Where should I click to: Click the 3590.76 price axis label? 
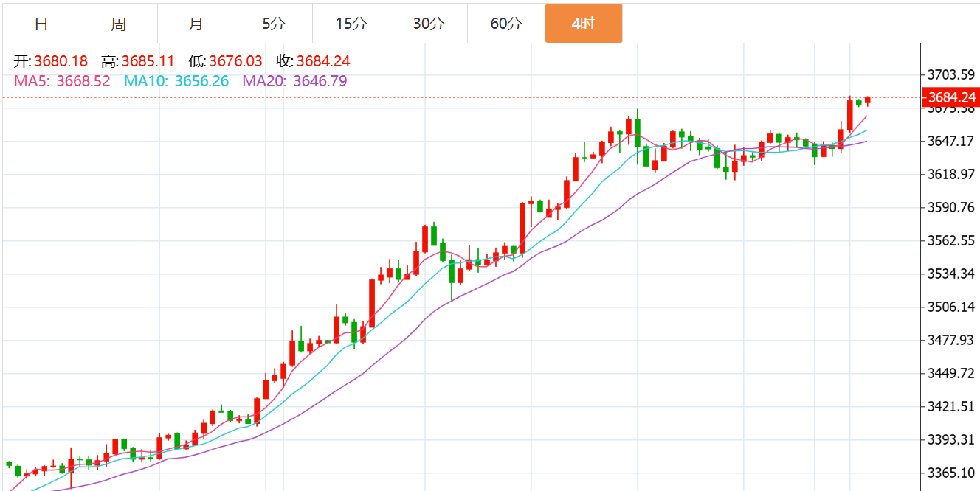coord(951,207)
